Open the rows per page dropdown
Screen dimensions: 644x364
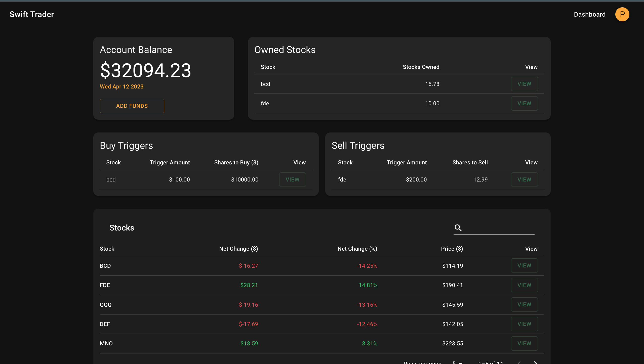click(457, 362)
